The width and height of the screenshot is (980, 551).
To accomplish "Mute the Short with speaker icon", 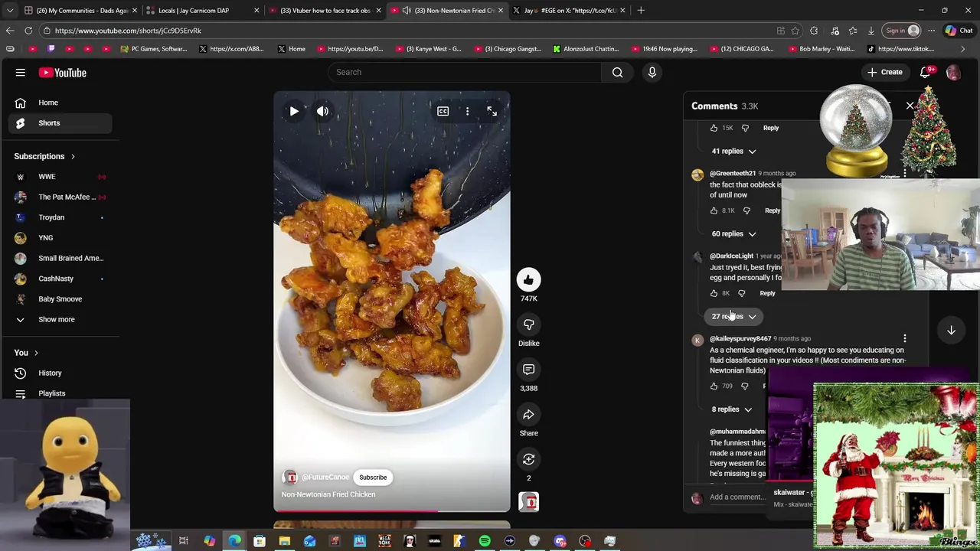I will pos(322,111).
